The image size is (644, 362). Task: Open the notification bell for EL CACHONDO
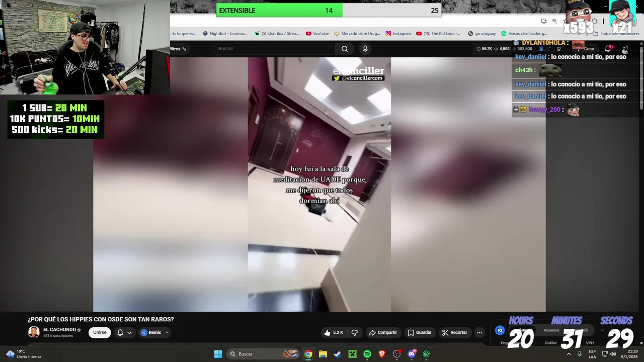120,332
